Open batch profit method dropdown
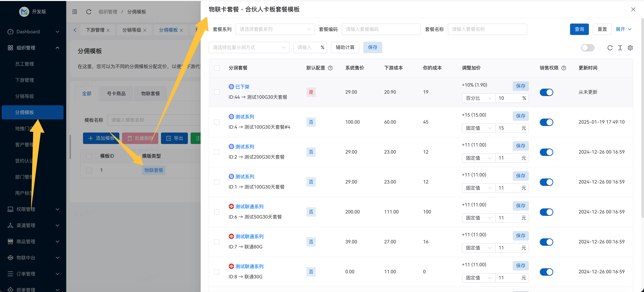The height and width of the screenshot is (292, 644). (x=249, y=47)
